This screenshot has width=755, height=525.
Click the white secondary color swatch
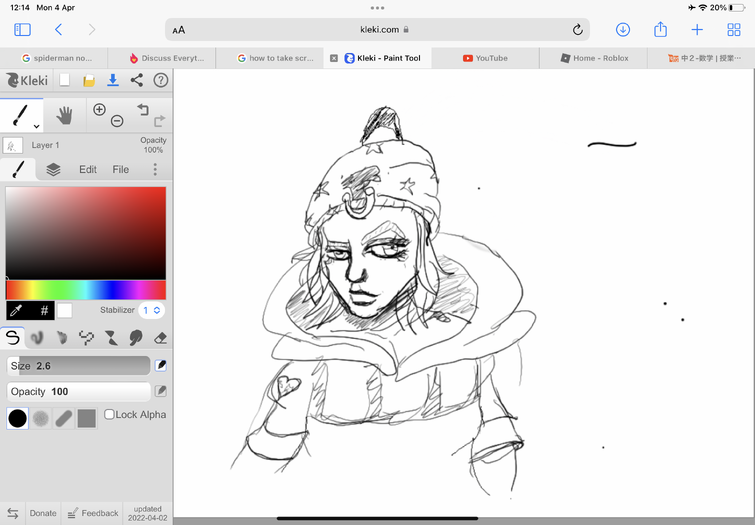pos(65,311)
